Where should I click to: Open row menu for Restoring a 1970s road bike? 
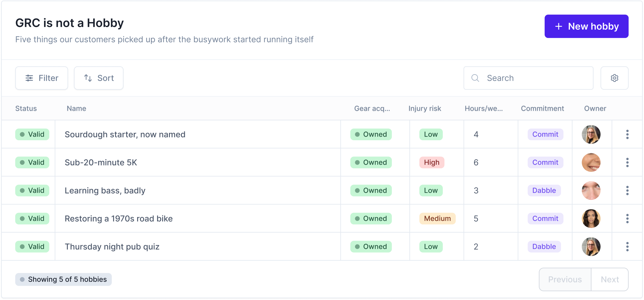[627, 219]
